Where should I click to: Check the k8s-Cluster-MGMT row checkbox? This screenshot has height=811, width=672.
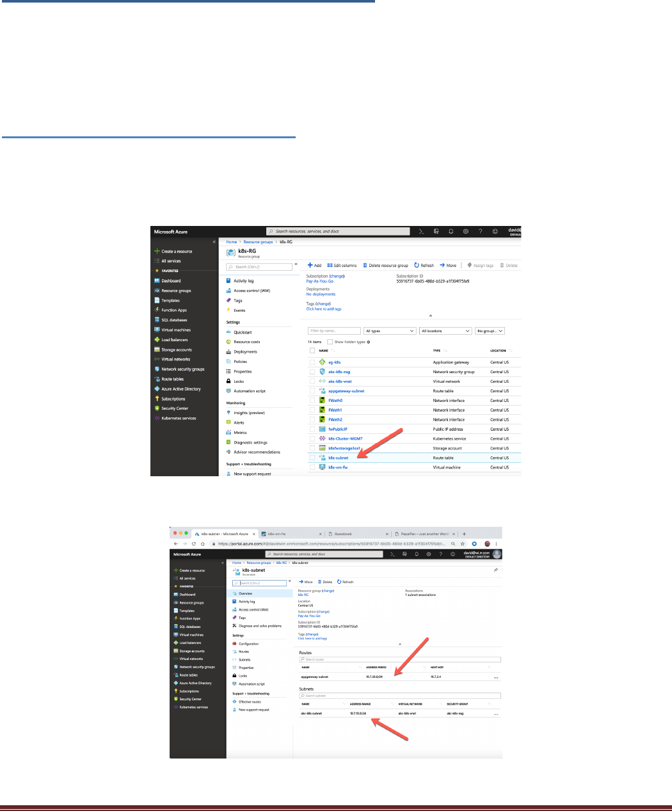point(312,439)
